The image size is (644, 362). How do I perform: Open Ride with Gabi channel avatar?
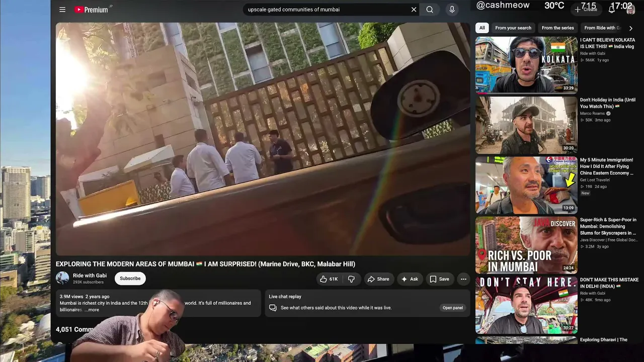(x=62, y=278)
